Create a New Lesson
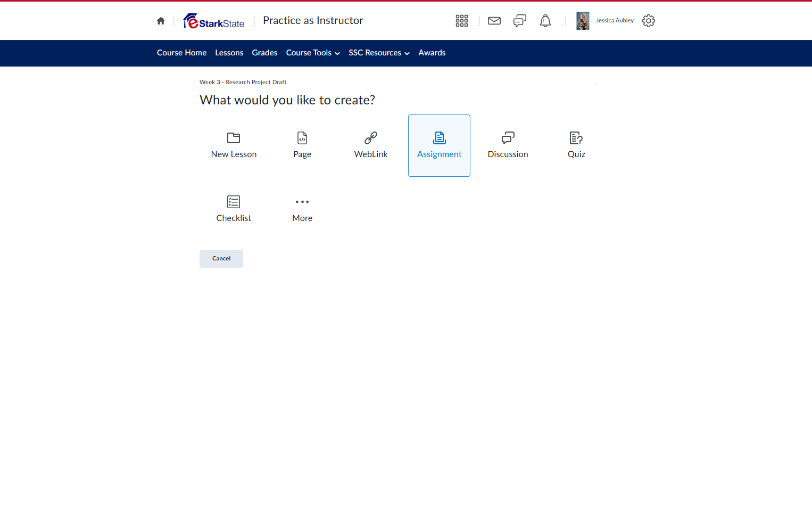This screenshot has height=508, width=812. click(x=234, y=145)
